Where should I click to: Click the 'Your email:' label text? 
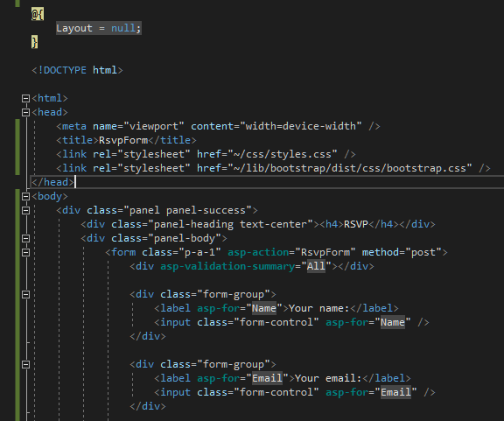328,378
